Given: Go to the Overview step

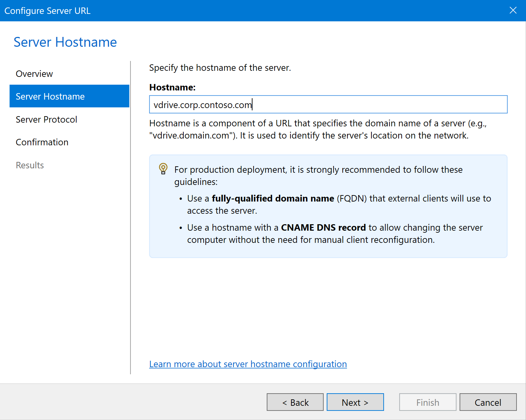Looking at the screenshot, I should pyautogui.click(x=34, y=74).
